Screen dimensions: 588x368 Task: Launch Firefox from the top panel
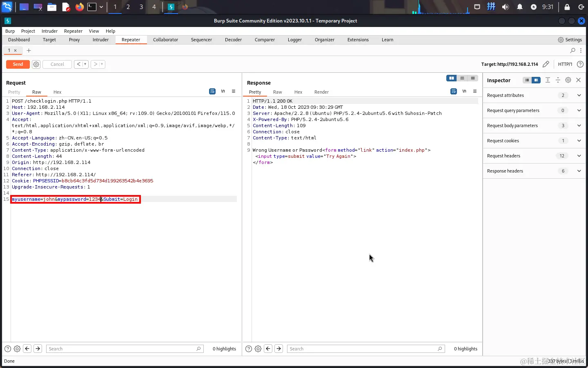point(79,7)
